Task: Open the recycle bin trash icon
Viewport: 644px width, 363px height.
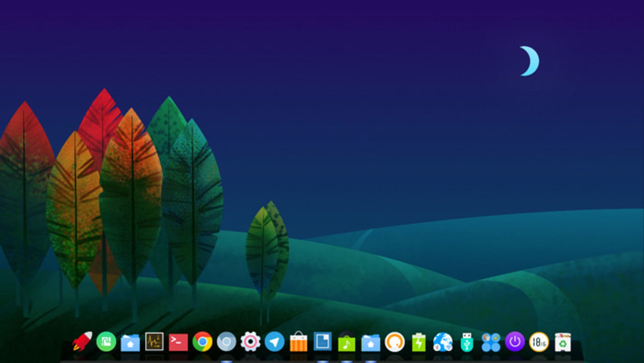Action: tap(563, 343)
